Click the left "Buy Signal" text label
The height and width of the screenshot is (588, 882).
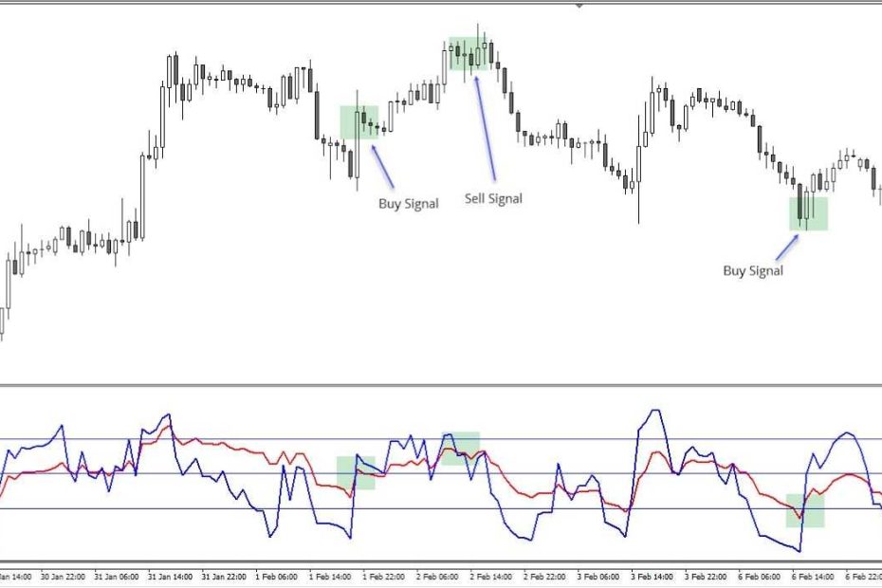409,203
